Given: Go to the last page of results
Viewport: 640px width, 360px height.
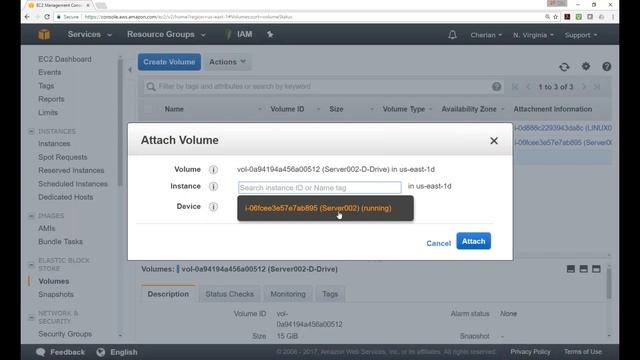Looking at the screenshot, I should (x=597, y=87).
